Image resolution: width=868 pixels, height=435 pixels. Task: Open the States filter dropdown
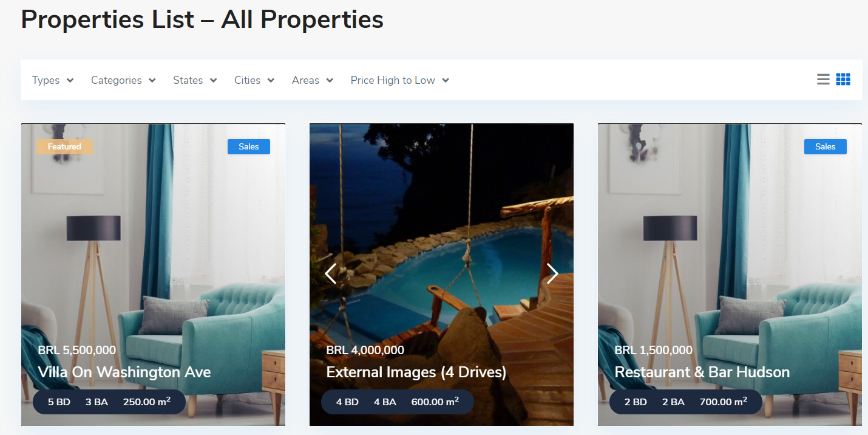[195, 80]
